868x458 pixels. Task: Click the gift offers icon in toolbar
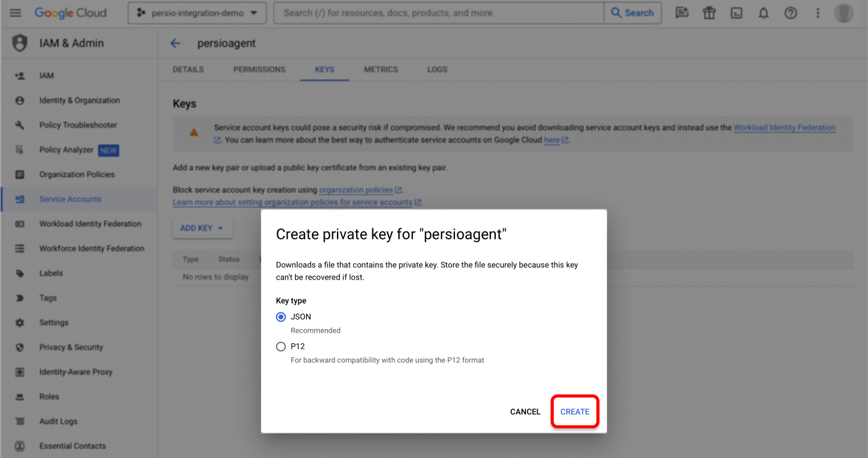[x=709, y=12]
